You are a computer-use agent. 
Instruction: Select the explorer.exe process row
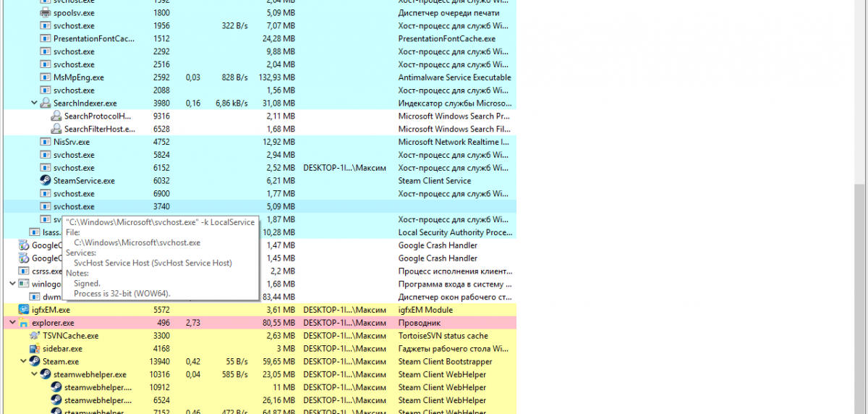pos(260,323)
